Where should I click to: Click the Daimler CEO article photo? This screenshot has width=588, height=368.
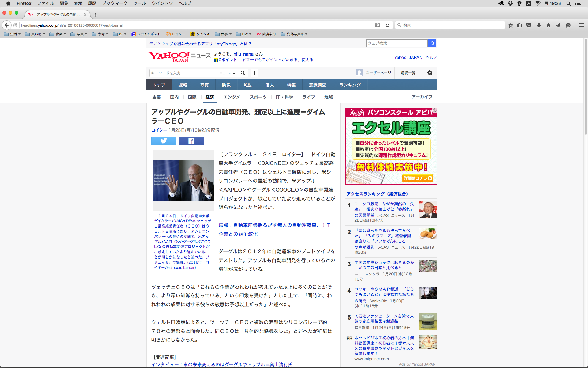(183, 180)
